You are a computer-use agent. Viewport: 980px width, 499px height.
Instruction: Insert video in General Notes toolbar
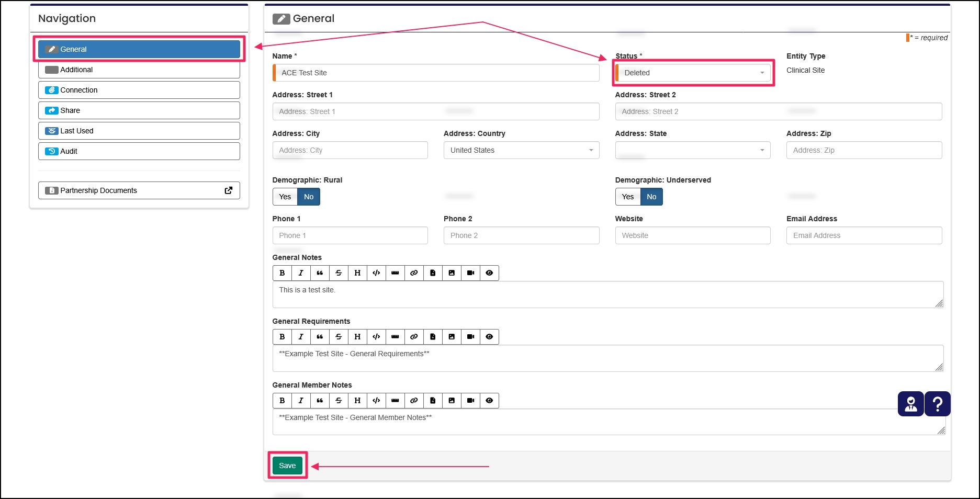coord(470,273)
